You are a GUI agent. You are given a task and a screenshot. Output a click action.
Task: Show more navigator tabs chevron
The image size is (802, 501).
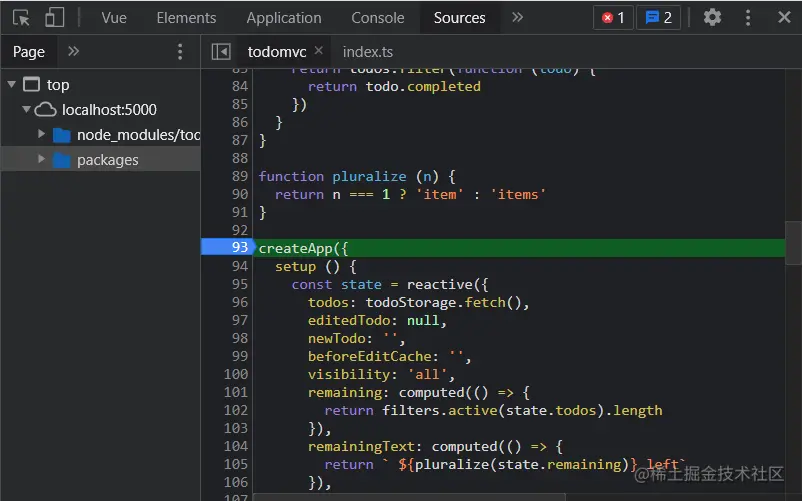[73, 51]
